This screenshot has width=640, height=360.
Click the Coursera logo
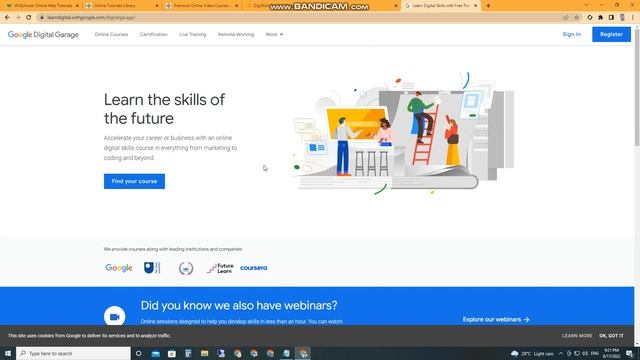tap(253, 268)
